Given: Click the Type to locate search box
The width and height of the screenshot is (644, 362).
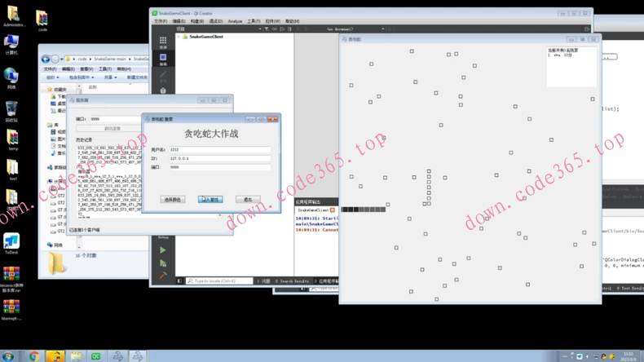Looking at the screenshot, I should pos(220,281).
